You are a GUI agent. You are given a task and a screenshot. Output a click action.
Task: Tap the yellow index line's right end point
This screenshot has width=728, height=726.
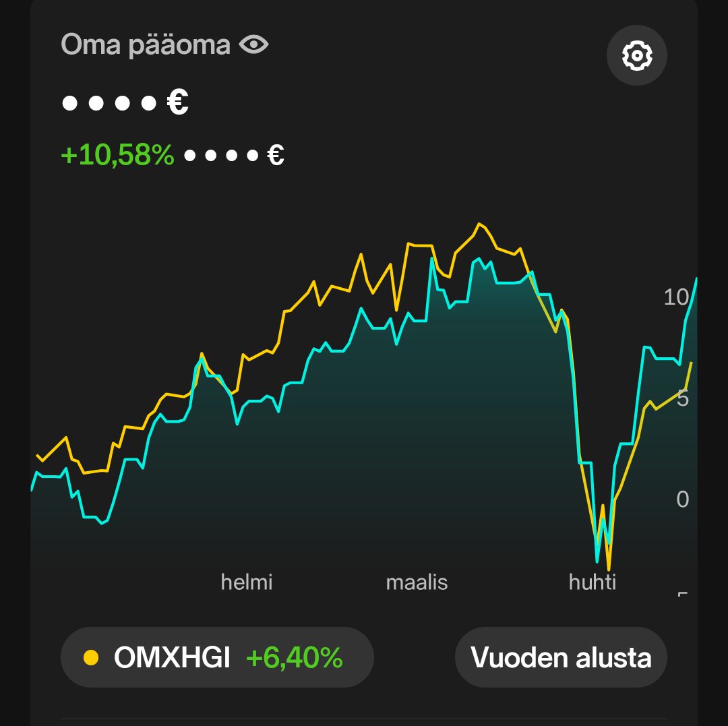(691, 363)
